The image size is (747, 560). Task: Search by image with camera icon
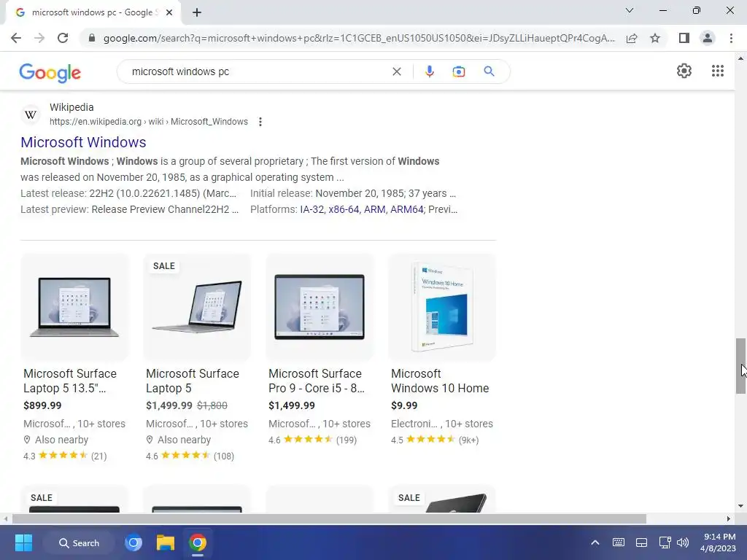[458, 71]
